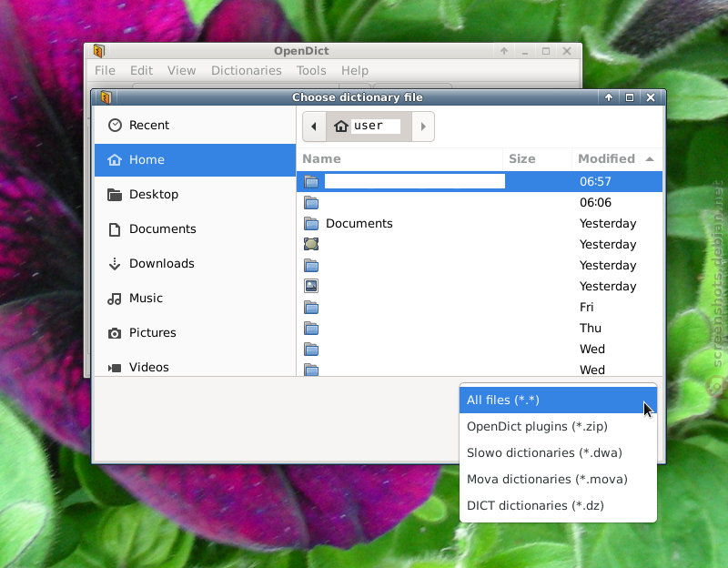Open the View menu in OpenDict
Image resolution: width=728 pixels, height=568 pixels.
click(x=181, y=71)
